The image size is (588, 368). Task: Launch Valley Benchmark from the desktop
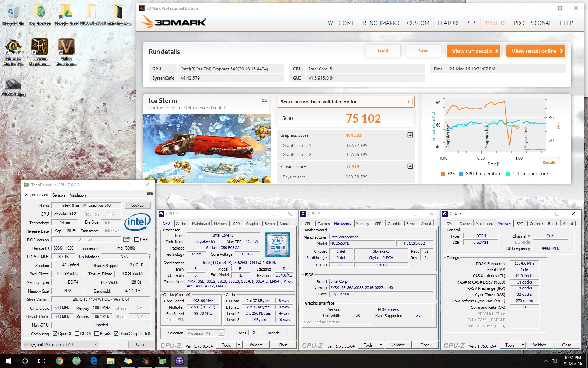click(x=66, y=52)
